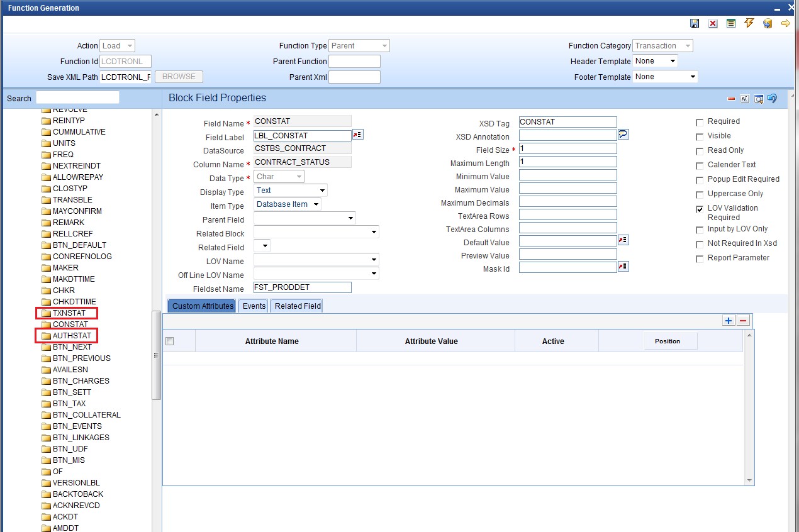Image resolution: width=799 pixels, height=532 pixels.
Task: Open the Default Value lookup icon
Action: coord(623,240)
